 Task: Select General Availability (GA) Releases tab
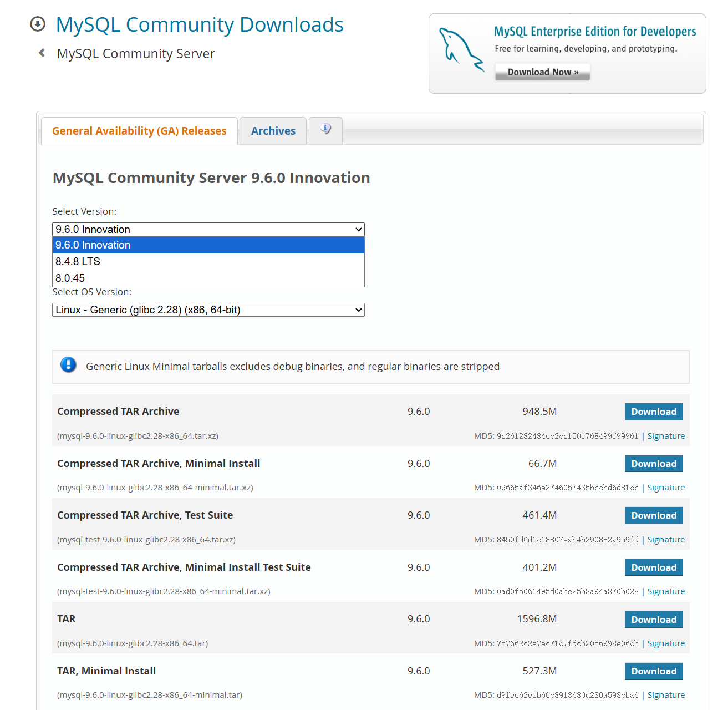[139, 131]
